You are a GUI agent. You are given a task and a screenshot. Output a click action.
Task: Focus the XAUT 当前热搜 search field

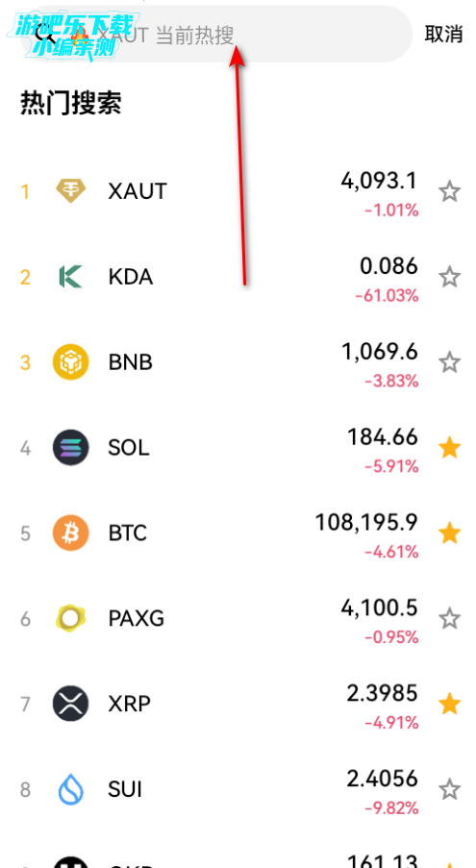click(215, 34)
